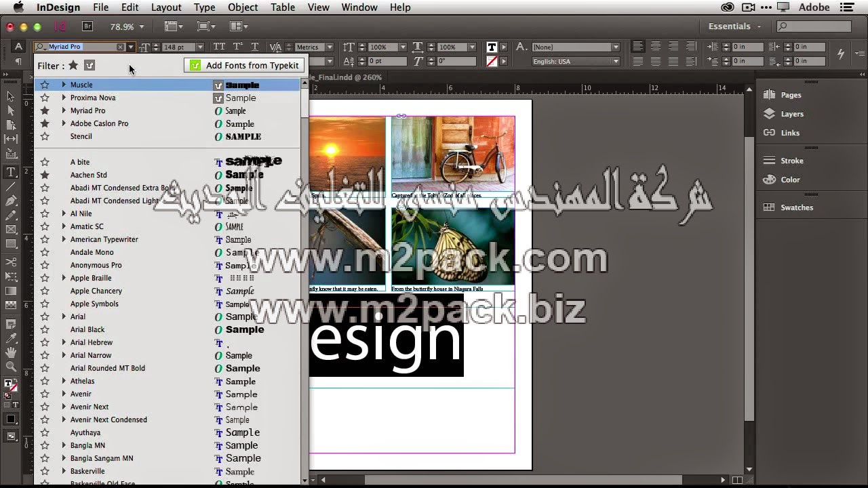The image size is (868, 488).
Task: Open the Window menu
Action: 359,7
